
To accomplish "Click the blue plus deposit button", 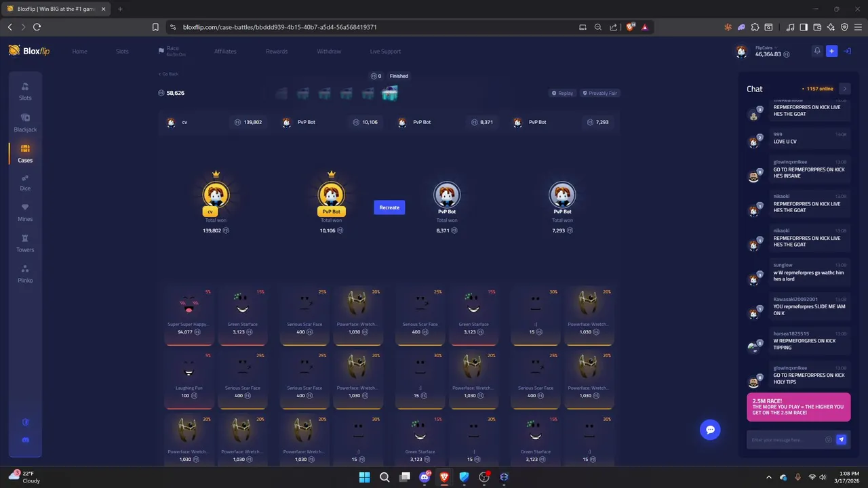I will [x=831, y=51].
